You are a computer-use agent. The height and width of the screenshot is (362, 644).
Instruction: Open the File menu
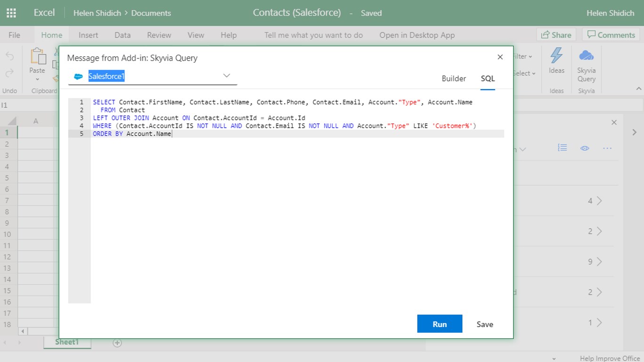pyautogui.click(x=14, y=35)
